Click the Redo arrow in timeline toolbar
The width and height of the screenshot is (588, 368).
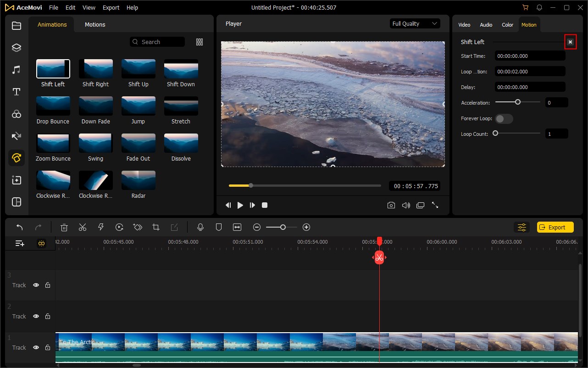(x=39, y=227)
